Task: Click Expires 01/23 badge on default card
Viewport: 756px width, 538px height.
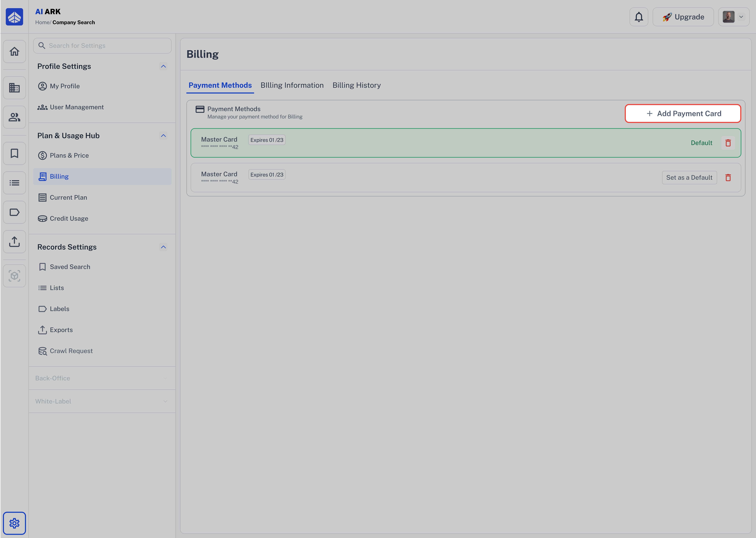Action: click(x=267, y=140)
